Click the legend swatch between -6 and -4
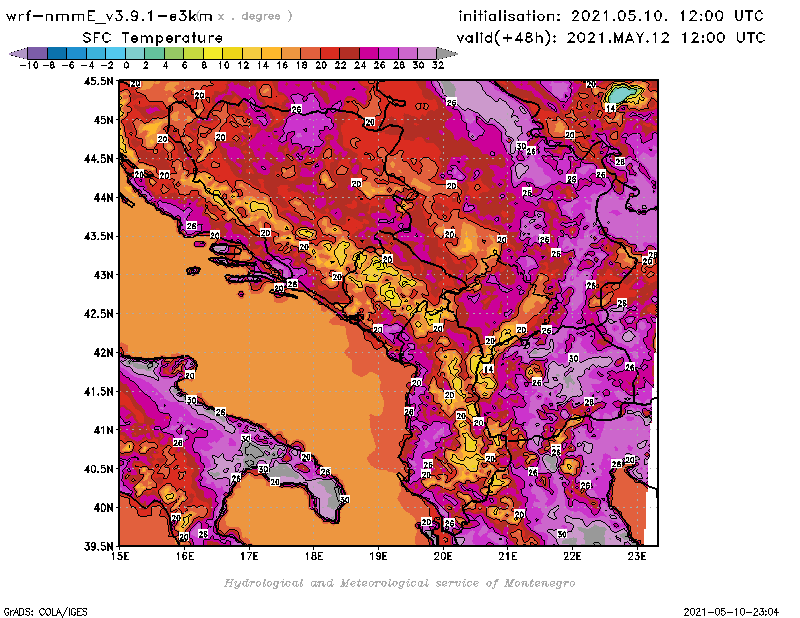Viewport: 800px width, 618px height. pyautogui.click(x=77, y=53)
